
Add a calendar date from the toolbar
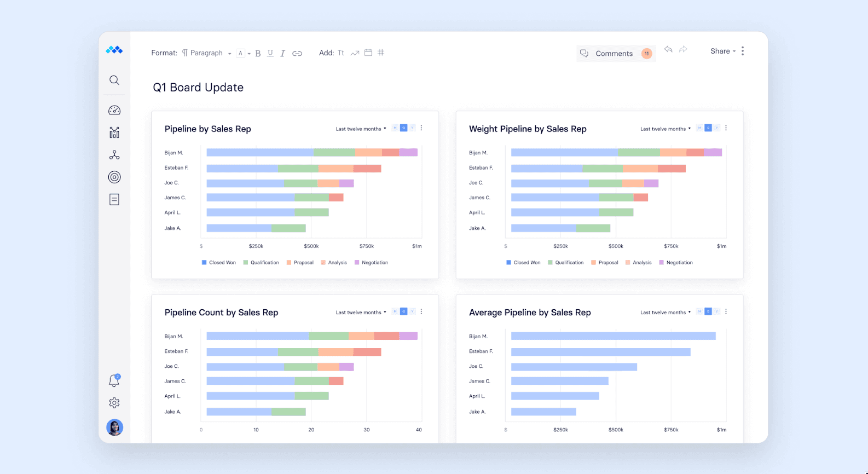[x=368, y=53]
